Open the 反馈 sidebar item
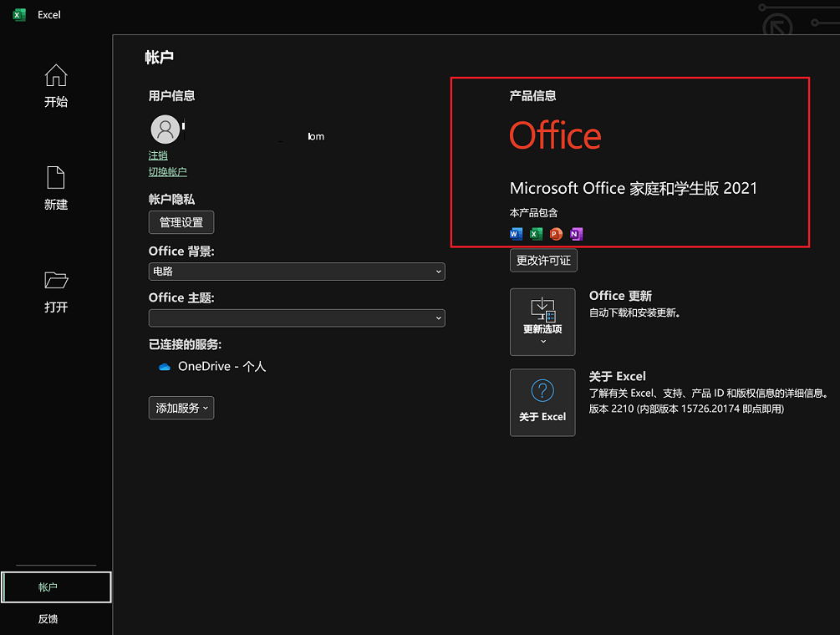 pyautogui.click(x=48, y=619)
